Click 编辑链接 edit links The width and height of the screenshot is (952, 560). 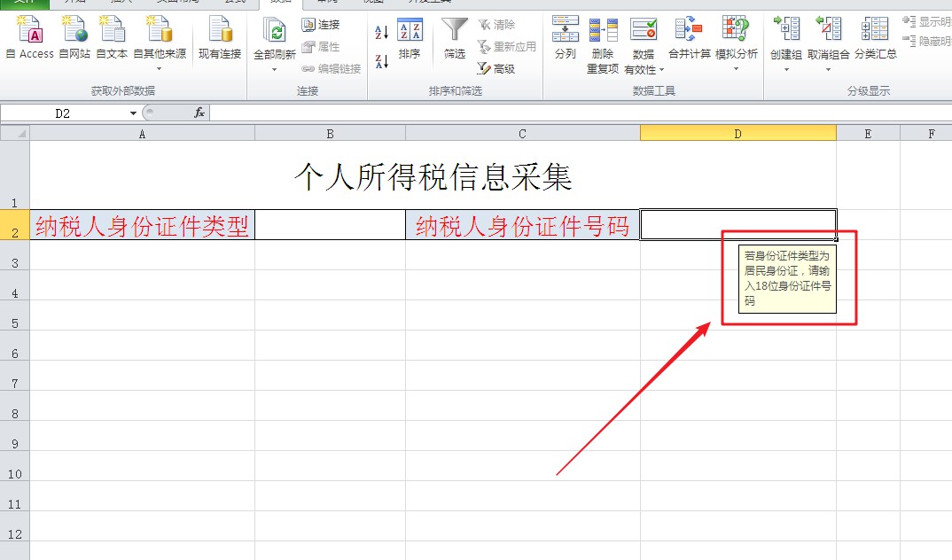331,68
